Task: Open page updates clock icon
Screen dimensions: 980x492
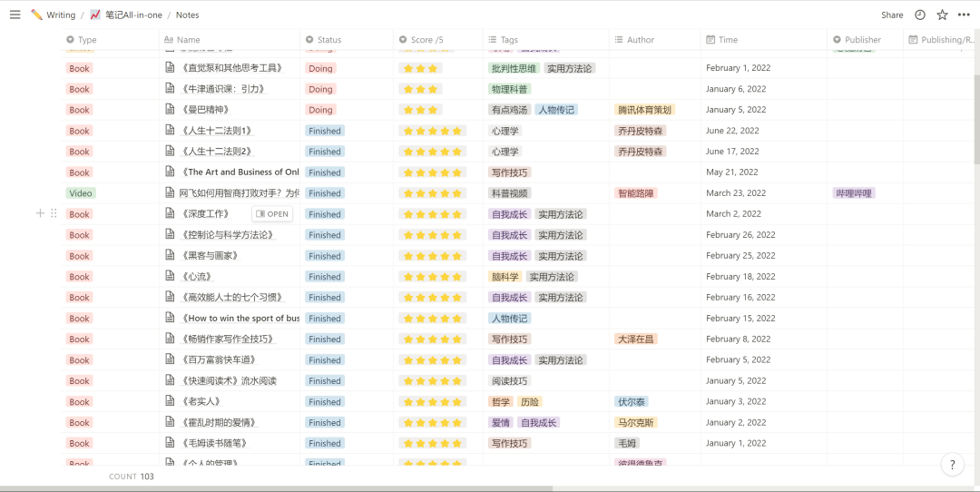Action: coord(920,15)
